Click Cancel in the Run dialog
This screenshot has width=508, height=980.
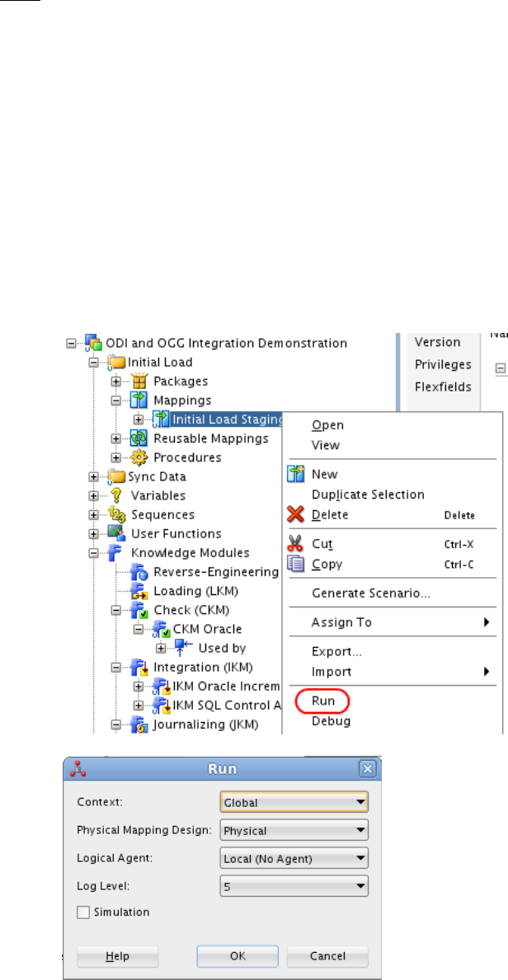tap(328, 956)
